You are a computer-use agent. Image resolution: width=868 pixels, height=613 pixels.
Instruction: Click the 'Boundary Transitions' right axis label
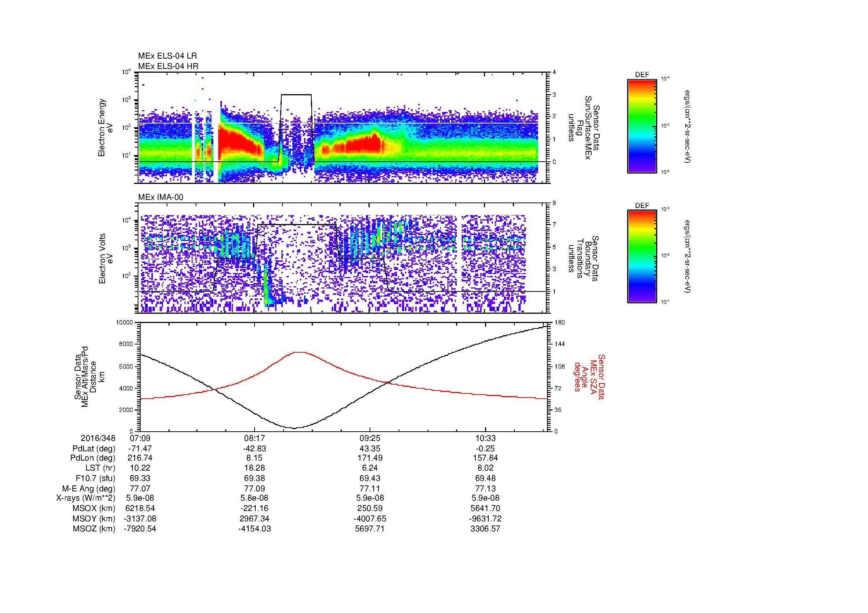tap(583, 259)
